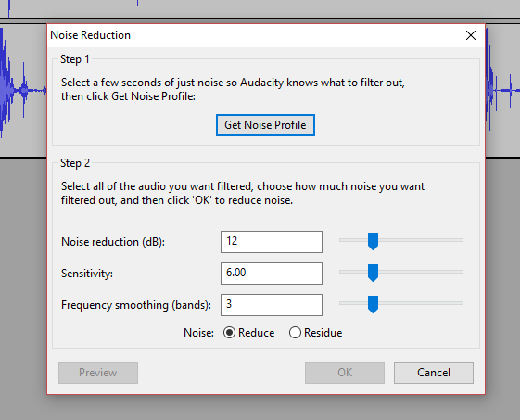
Task: Click the Get Noise Profile button
Action: [265, 125]
